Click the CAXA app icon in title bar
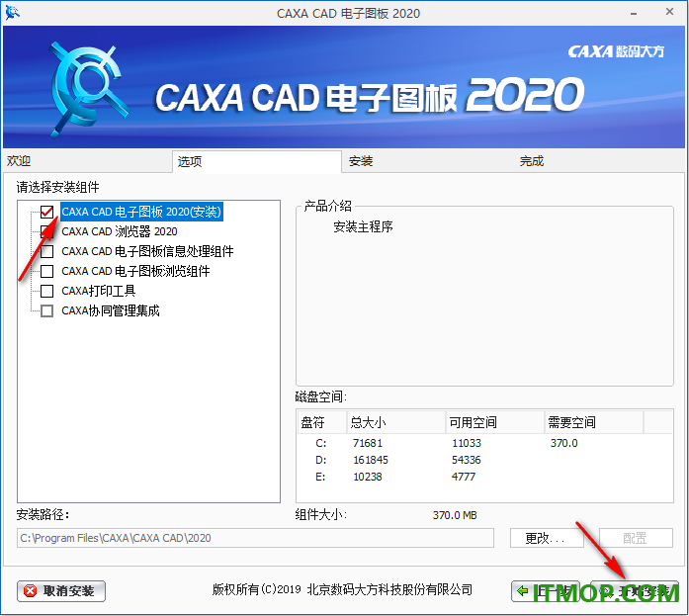The height and width of the screenshot is (616, 689). 12,13
